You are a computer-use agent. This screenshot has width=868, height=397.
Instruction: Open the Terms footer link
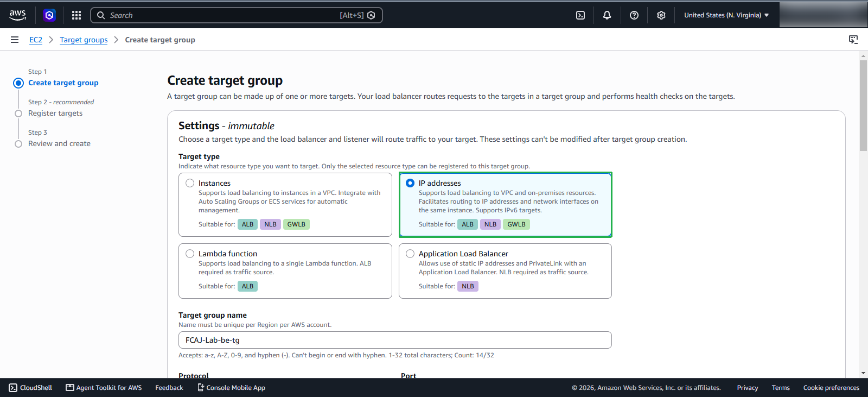tap(781, 388)
